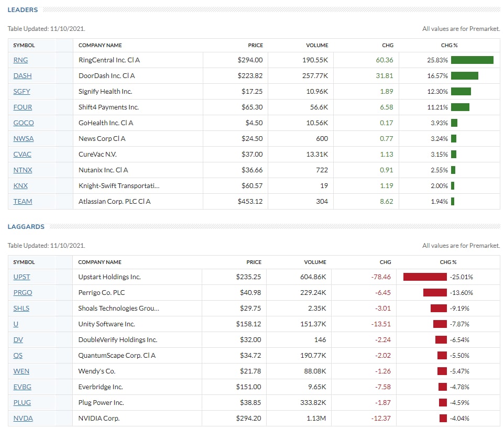Image resolution: width=504 pixels, height=429 pixels.
Task: Open the DASH symbol link
Action: (x=23, y=76)
